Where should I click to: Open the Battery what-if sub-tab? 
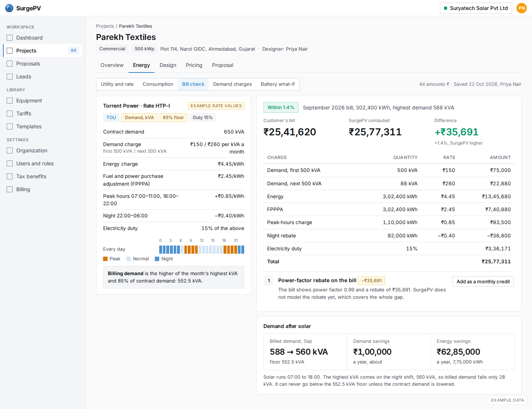coord(278,84)
